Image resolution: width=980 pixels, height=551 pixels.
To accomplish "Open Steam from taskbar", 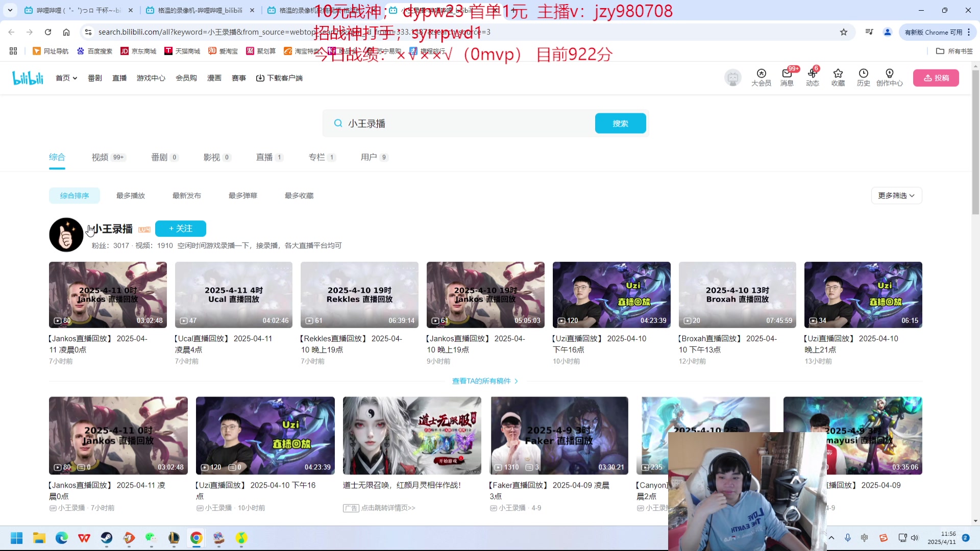I will (107, 538).
